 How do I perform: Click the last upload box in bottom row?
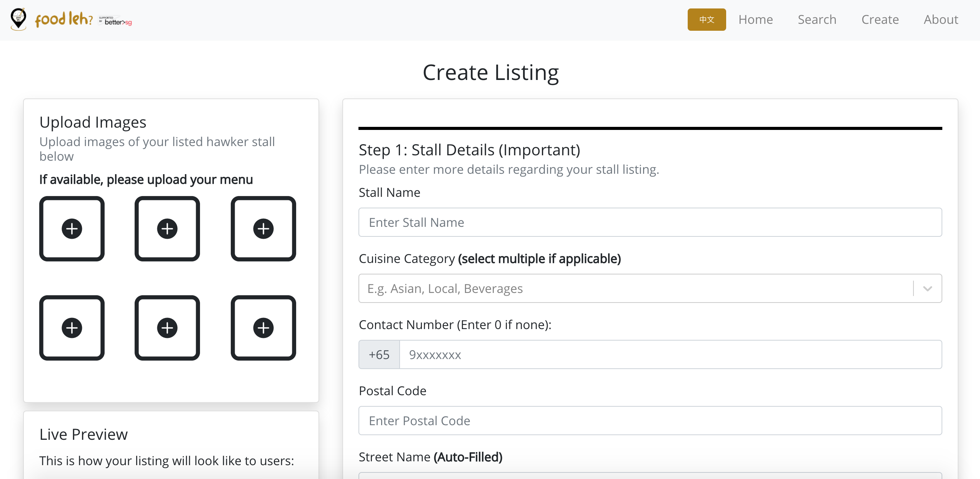click(263, 328)
